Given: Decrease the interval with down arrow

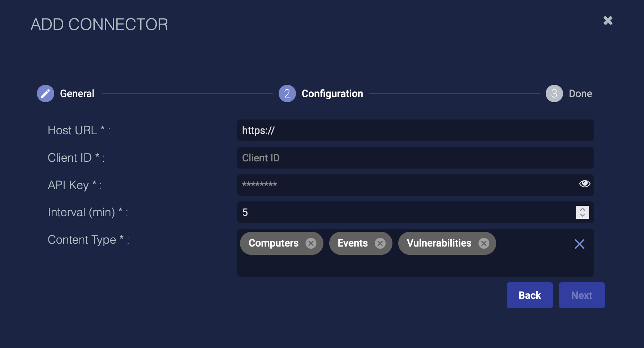Looking at the screenshot, I should click(x=582, y=215).
